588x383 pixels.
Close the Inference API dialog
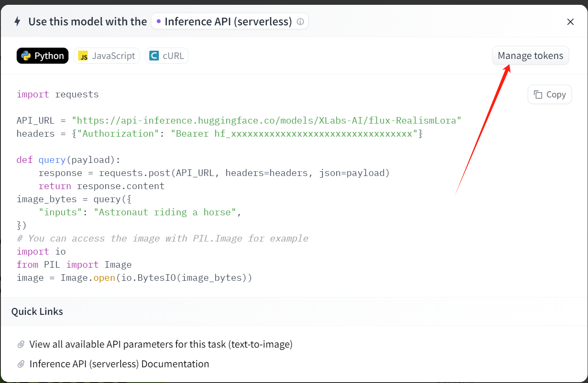(570, 22)
